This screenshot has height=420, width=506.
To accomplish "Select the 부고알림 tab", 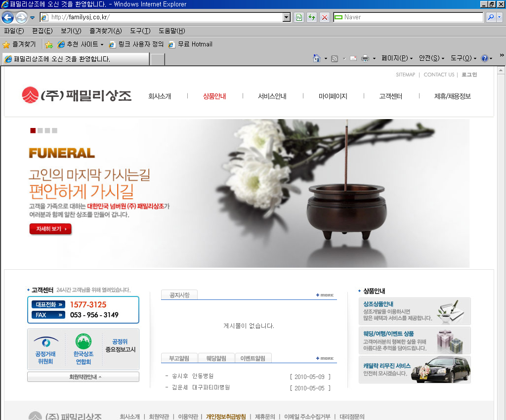I will 179,358.
